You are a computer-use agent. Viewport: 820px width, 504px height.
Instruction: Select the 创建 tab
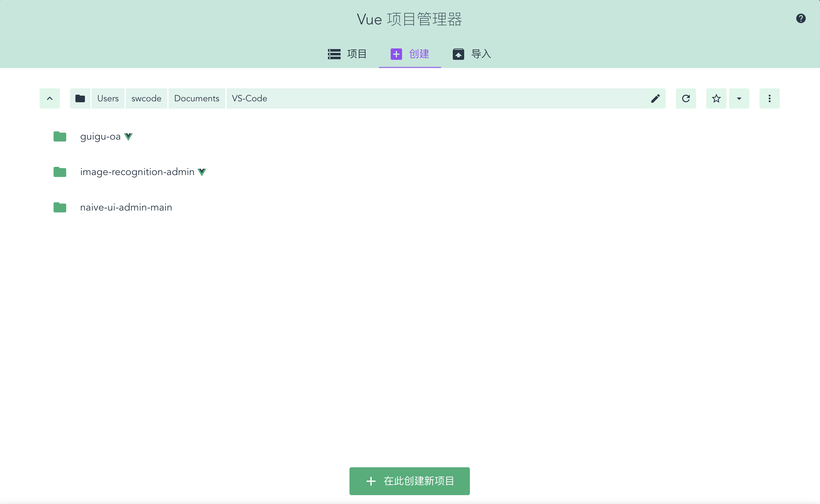click(410, 54)
